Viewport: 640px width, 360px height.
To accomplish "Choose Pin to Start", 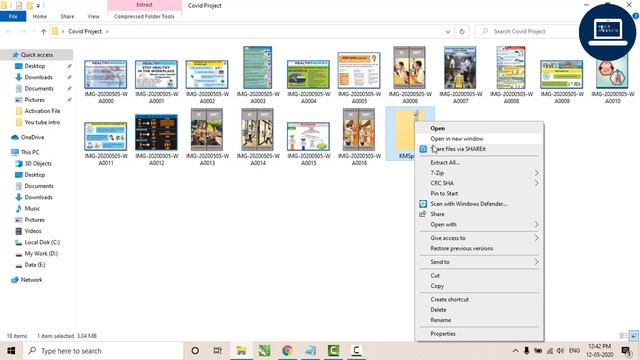I will [444, 193].
